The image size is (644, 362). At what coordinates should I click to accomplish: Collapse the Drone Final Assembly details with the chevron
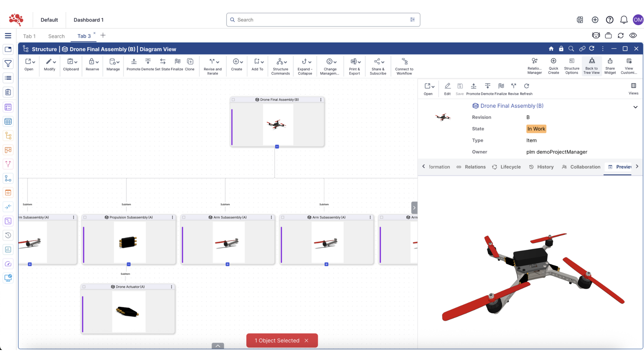tap(636, 107)
